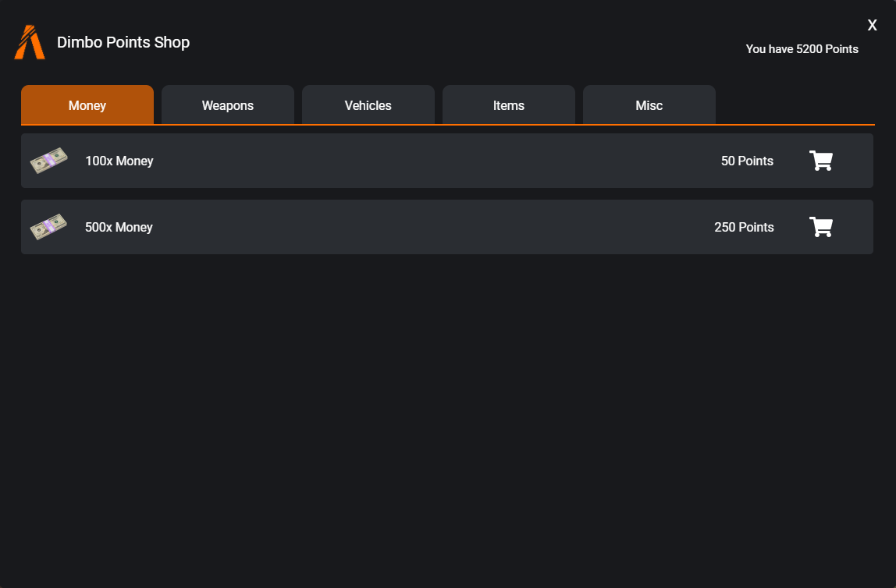Go to the Items tab

pyautogui.click(x=509, y=104)
